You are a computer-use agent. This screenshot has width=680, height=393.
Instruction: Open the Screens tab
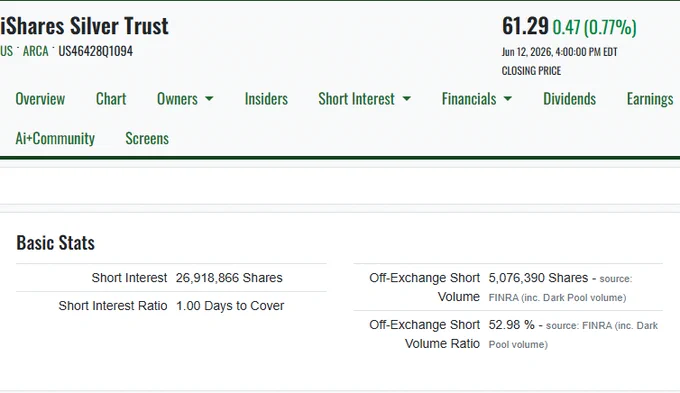[x=147, y=138]
